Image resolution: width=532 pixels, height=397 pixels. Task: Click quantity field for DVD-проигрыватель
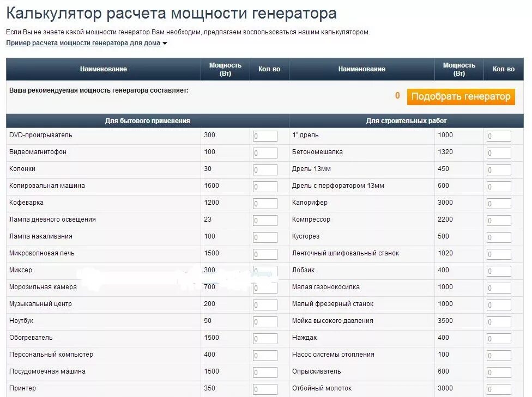[x=265, y=136]
